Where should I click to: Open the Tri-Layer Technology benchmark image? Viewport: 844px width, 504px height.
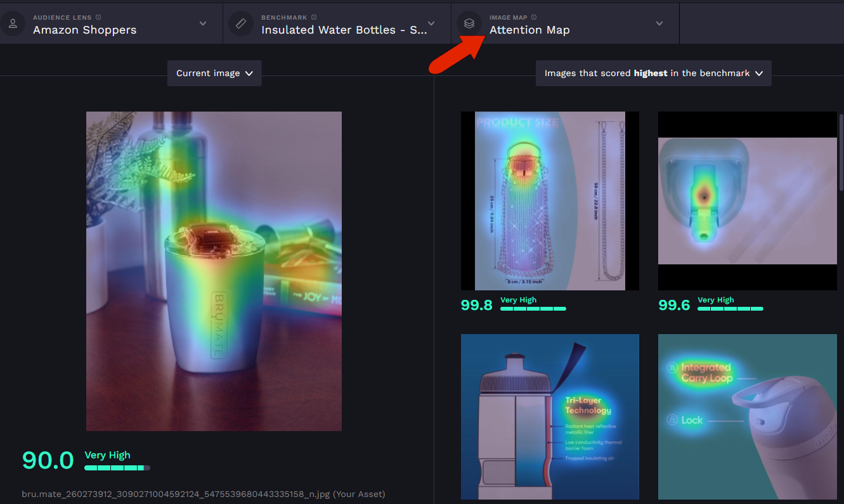(550, 417)
